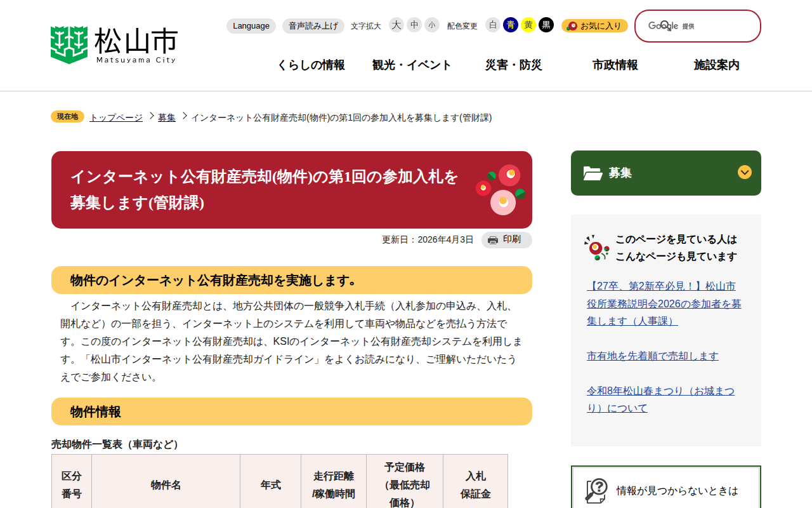
Task: Open 市有地を先着順で売却します link
Action: pyautogui.click(x=653, y=356)
